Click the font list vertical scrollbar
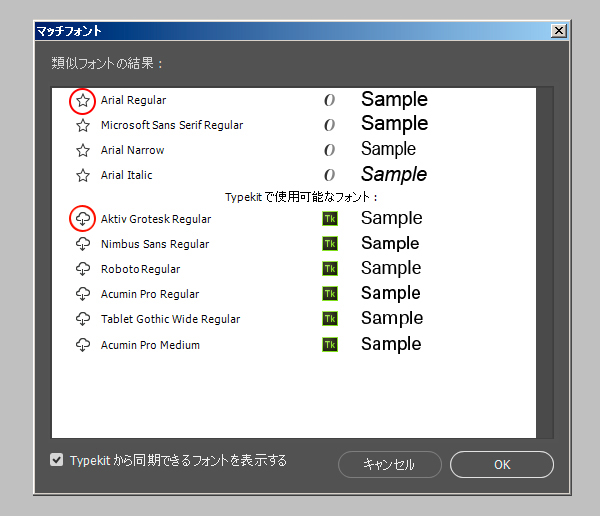This screenshot has height=516, width=600. (545, 263)
